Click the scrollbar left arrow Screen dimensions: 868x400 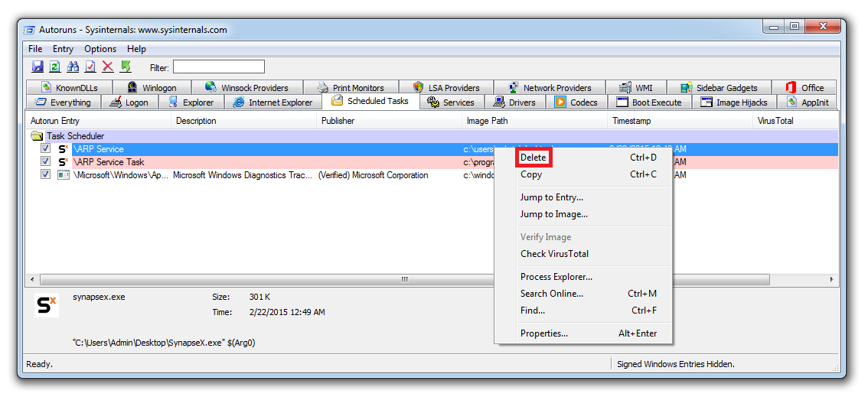click(32, 279)
